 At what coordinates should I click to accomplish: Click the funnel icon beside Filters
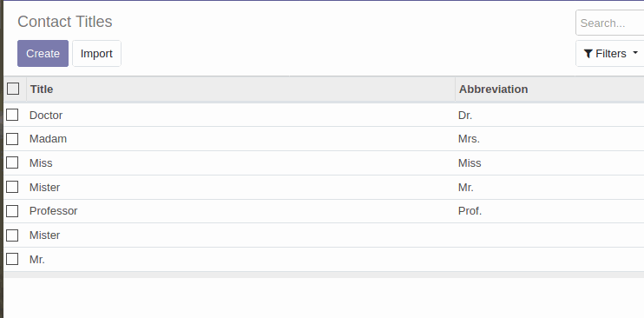588,54
